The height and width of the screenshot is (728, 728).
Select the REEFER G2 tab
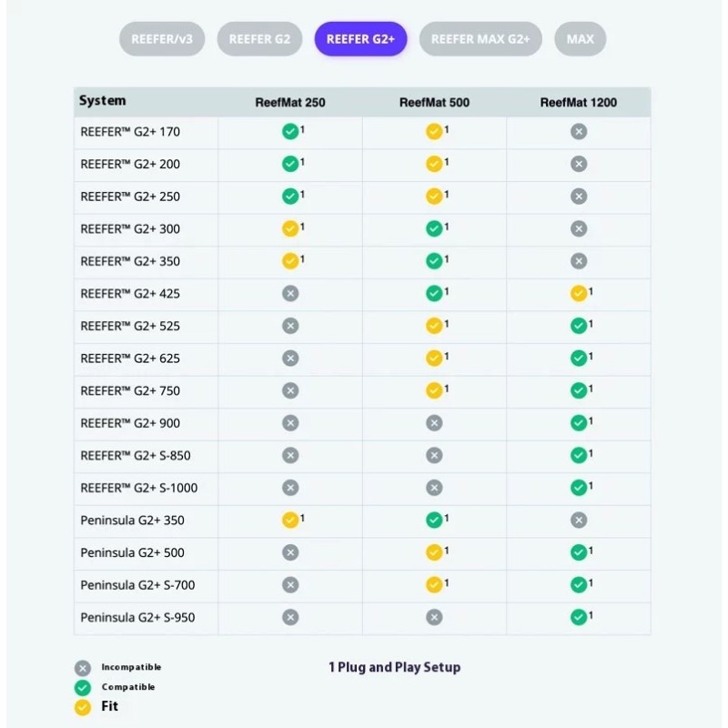coord(259,39)
